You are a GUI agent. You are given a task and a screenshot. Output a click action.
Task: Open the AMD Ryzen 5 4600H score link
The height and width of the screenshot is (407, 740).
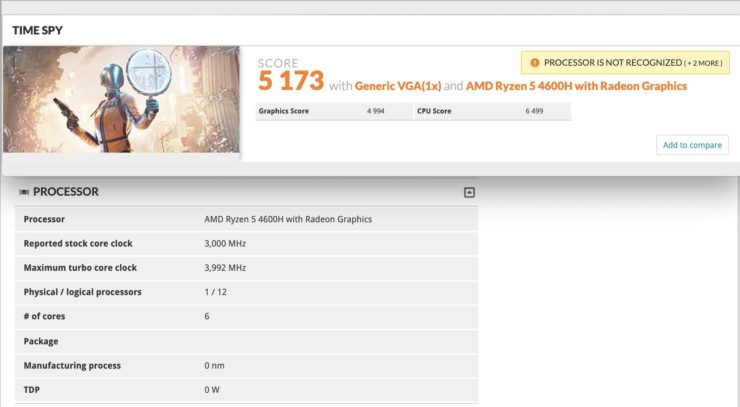(x=576, y=86)
